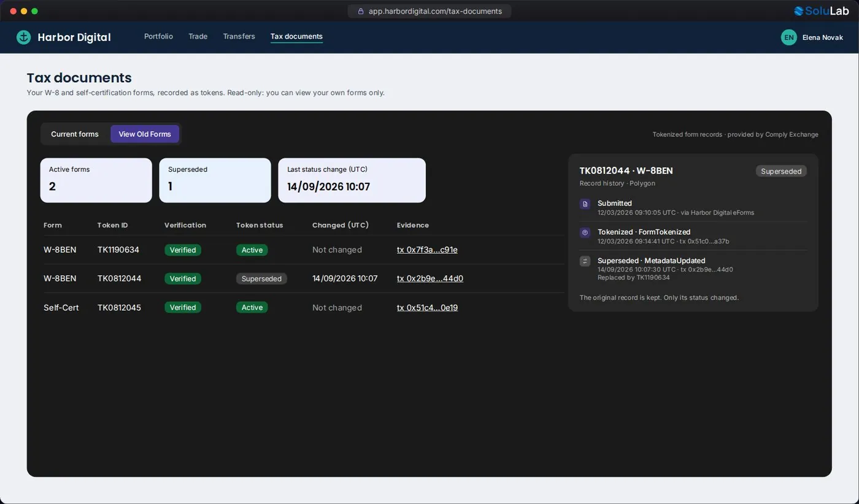
Task: Click the Harbor Digital anchor logo icon
Action: pyautogui.click(x=23, y=37)
